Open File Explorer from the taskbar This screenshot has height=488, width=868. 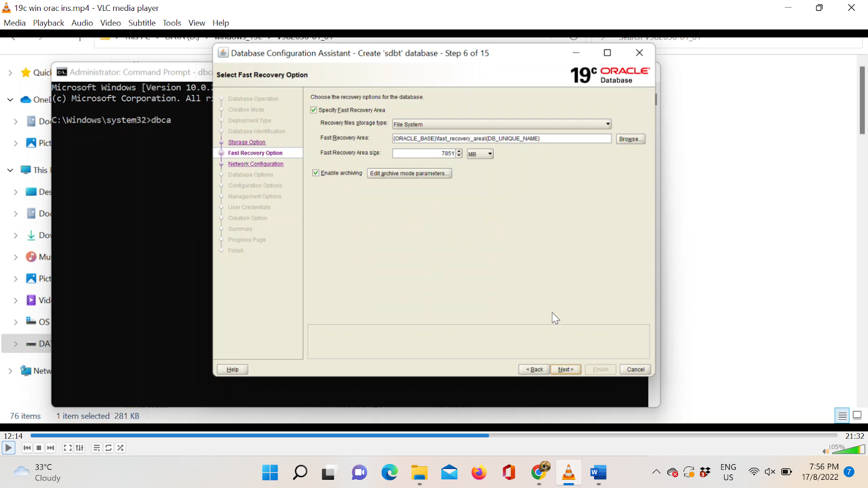[419, 472]
